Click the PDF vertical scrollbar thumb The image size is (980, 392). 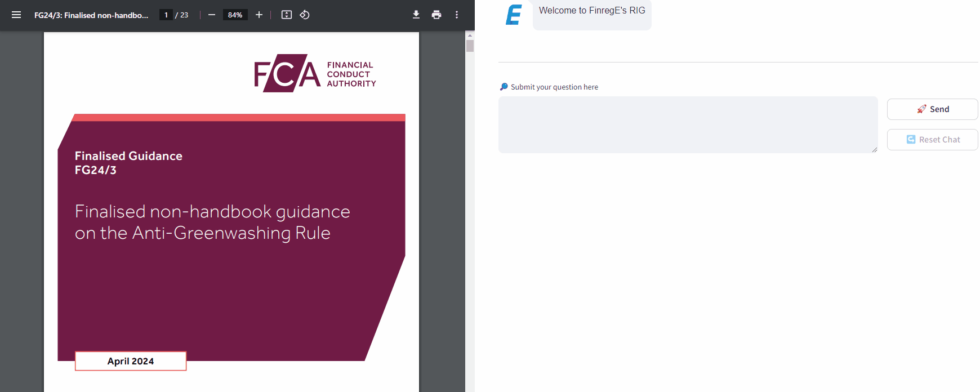470,46
